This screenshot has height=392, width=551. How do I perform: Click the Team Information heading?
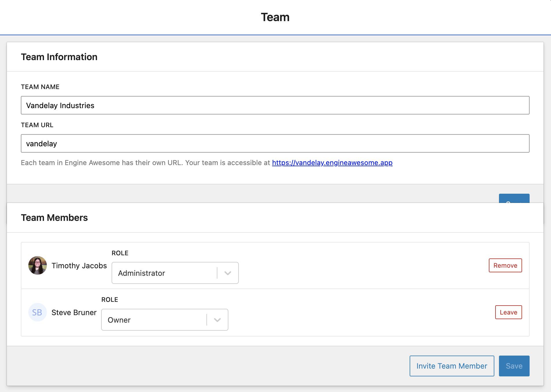pos(59,57)
